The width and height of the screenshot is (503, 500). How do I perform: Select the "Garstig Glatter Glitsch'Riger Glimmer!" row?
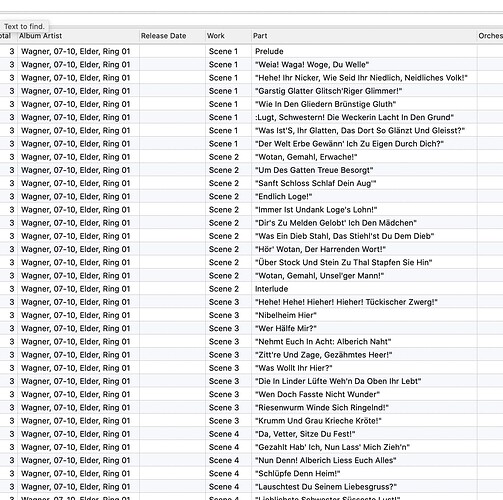pos(251,91)
